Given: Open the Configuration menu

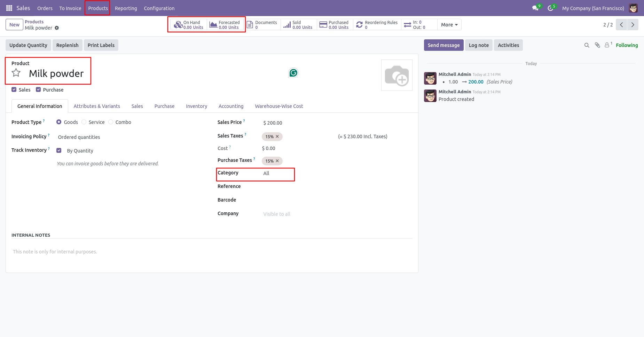Looking at the screenshot, I should 159,8.
